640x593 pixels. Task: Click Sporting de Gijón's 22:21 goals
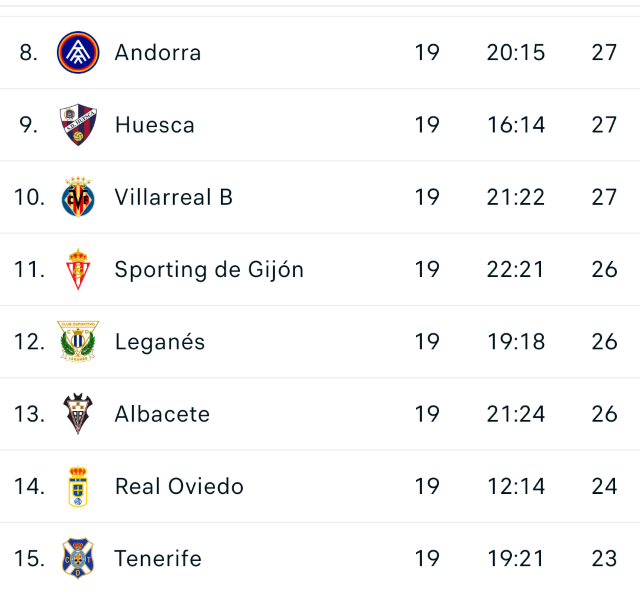516,269
